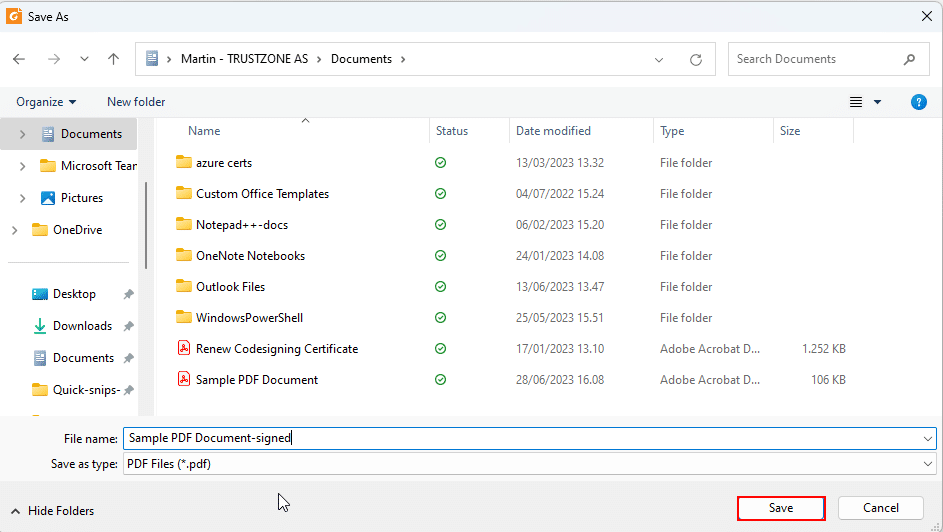This screenshot has height=532, width=943.
Task: Sort by Name column header
Action: pos(204,131)
